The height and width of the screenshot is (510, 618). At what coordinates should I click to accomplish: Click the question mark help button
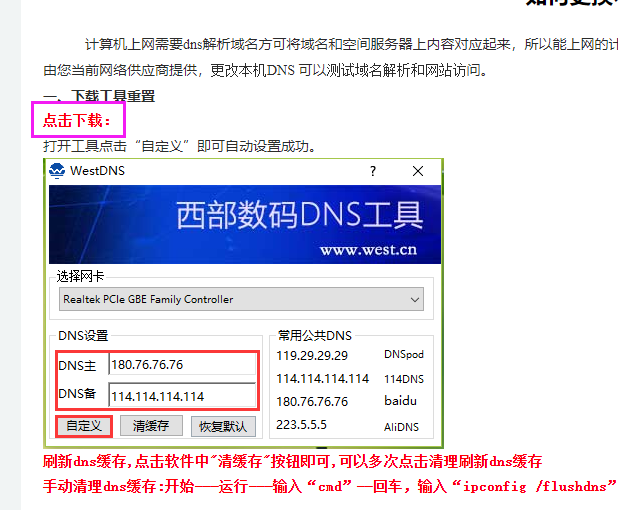[x=373, y=171]
